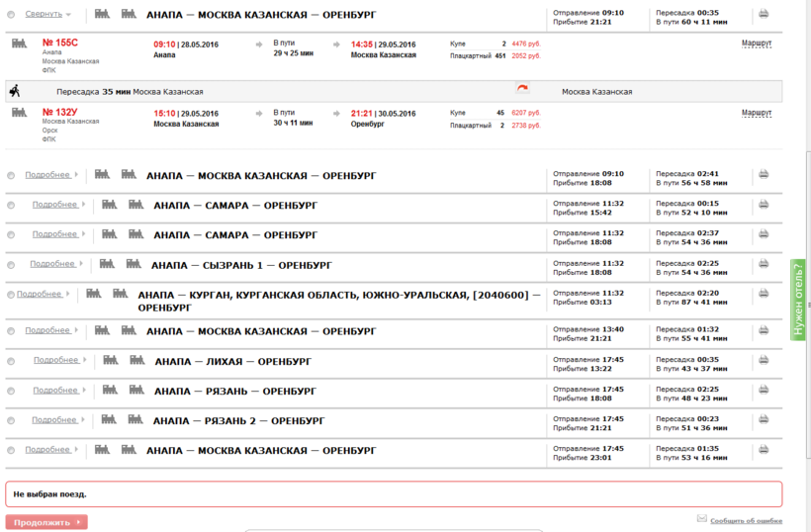
Task: Click the red arrow icon in transfer row
Action: [x=522, y=90]
